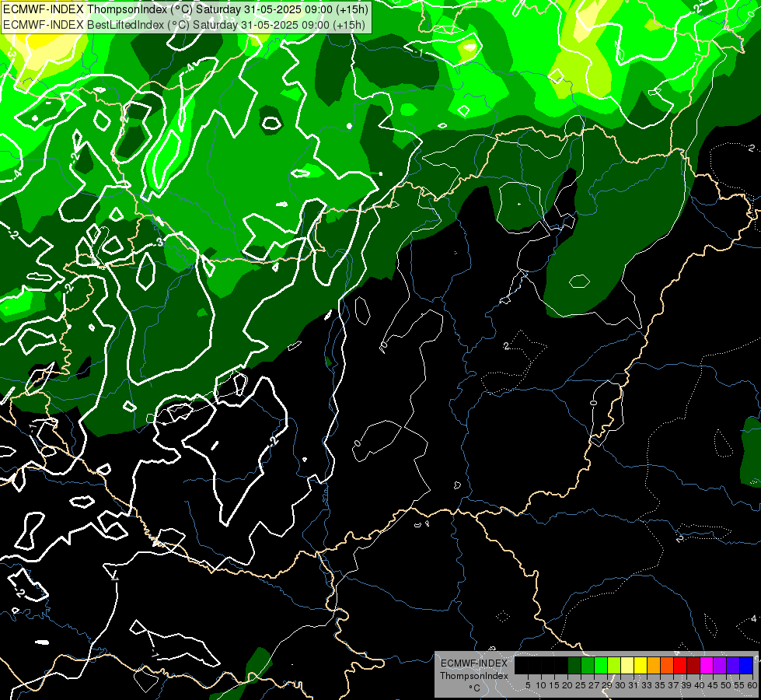
Task: Click the legend tick label 55
Action: (x=740, y=685)
